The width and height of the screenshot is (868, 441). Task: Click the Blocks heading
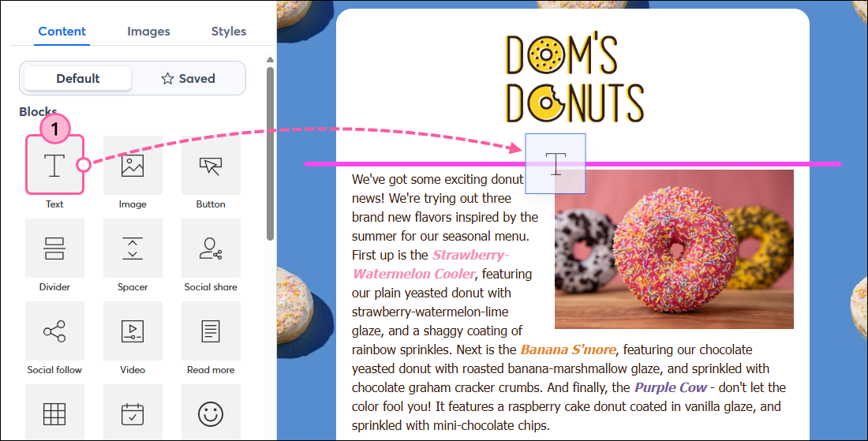[38, 111]
